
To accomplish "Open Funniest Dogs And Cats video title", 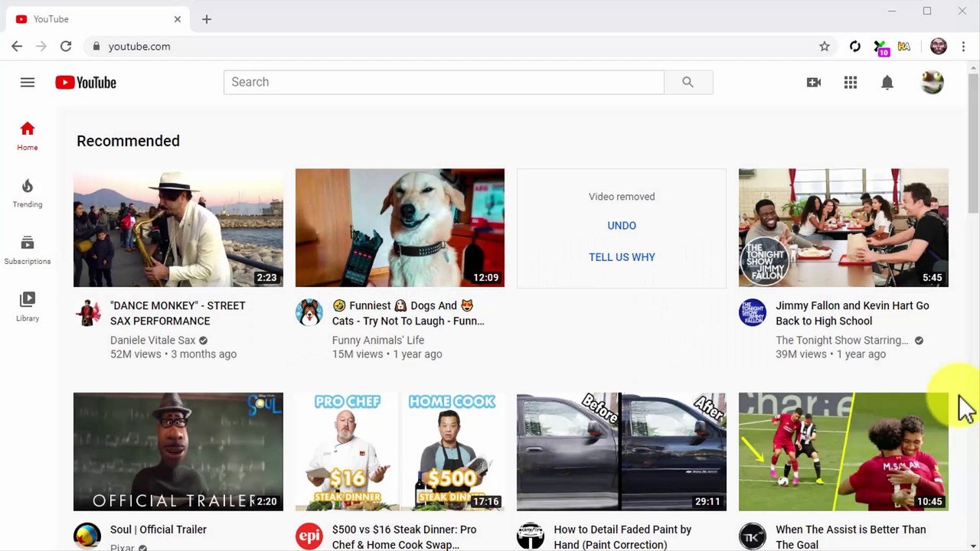I will 408,313.
